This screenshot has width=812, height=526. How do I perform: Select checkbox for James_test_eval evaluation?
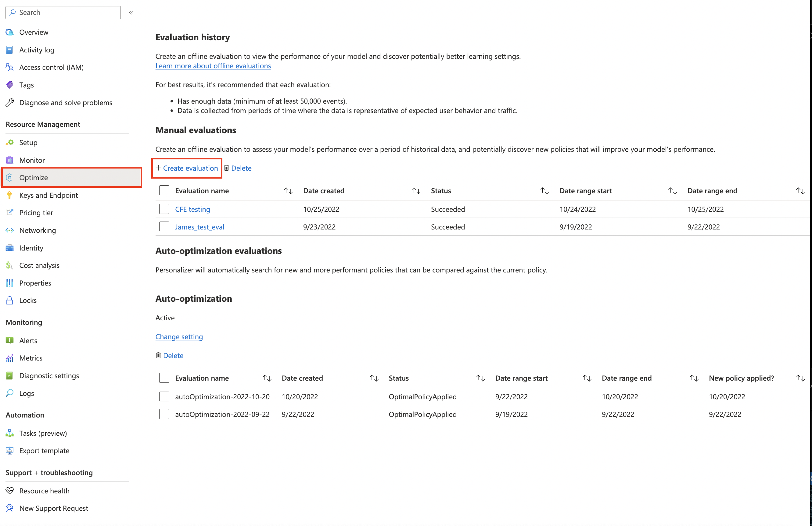[x=164, y=226]
